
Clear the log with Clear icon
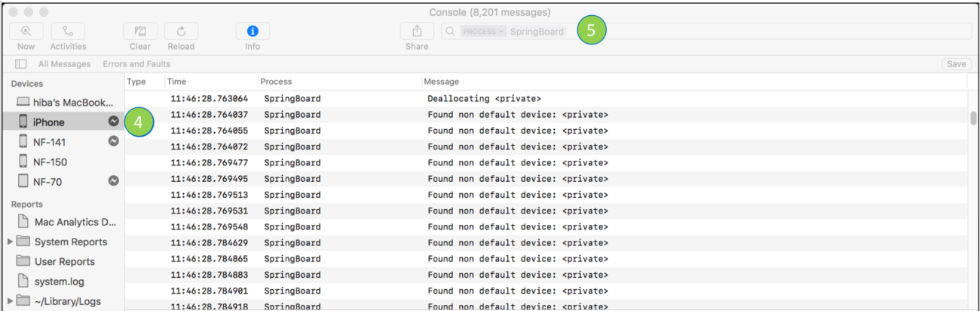pos(140,32)
